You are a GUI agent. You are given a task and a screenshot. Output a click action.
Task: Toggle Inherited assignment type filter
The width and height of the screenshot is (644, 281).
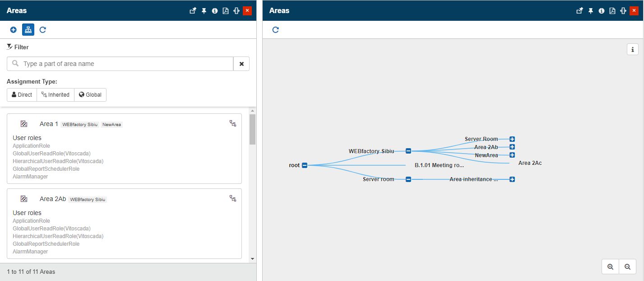pos(56,95)
